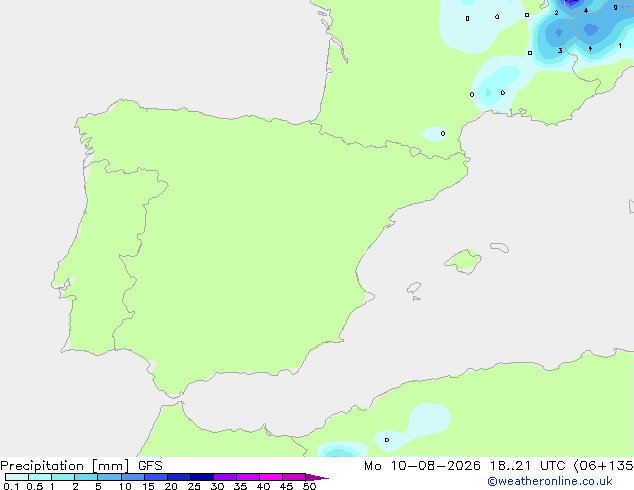Click the Mallorca island on the map
634x490 pixels.
click(464, 262)
